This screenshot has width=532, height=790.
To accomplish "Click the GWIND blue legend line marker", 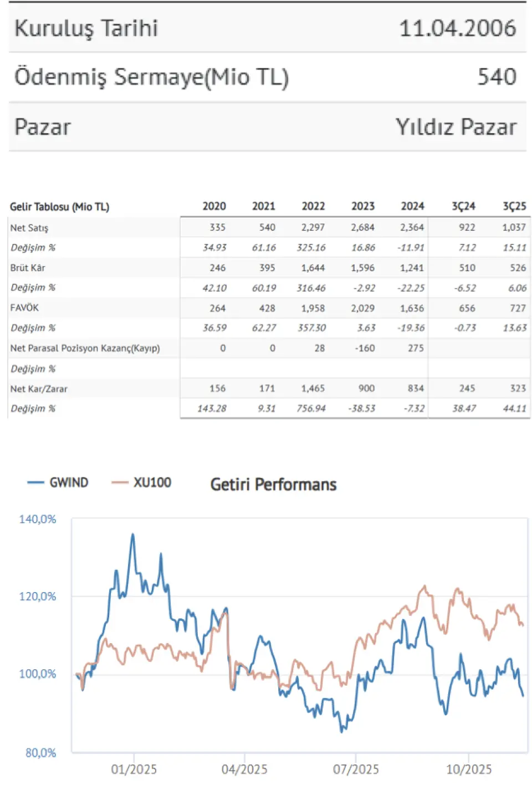I will click(x=35, y=482).
